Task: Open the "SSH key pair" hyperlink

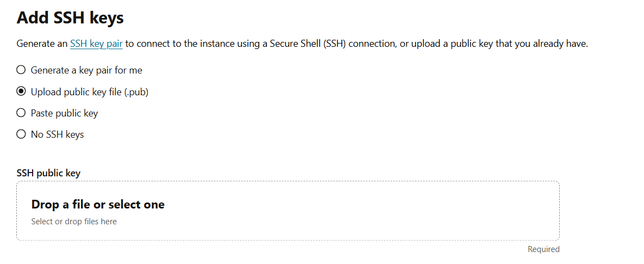Action: (96, 44)
